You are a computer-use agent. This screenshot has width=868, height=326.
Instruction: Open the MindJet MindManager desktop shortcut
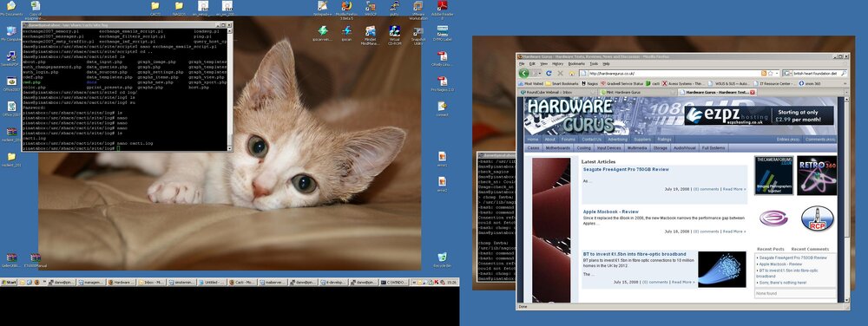(x=371, y=35)
